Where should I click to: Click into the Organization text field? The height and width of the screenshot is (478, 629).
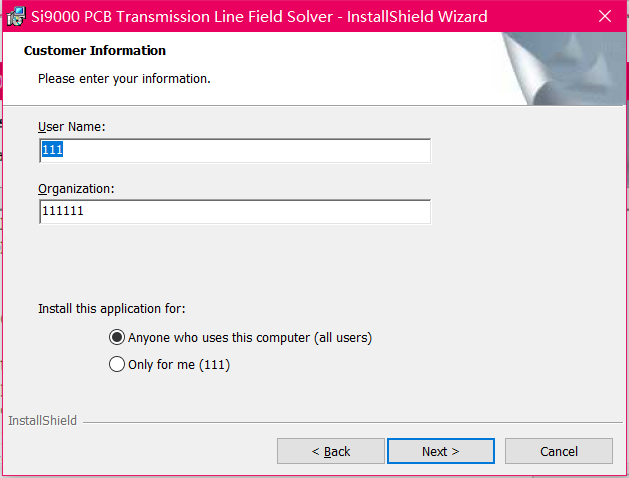pos(235,211)
